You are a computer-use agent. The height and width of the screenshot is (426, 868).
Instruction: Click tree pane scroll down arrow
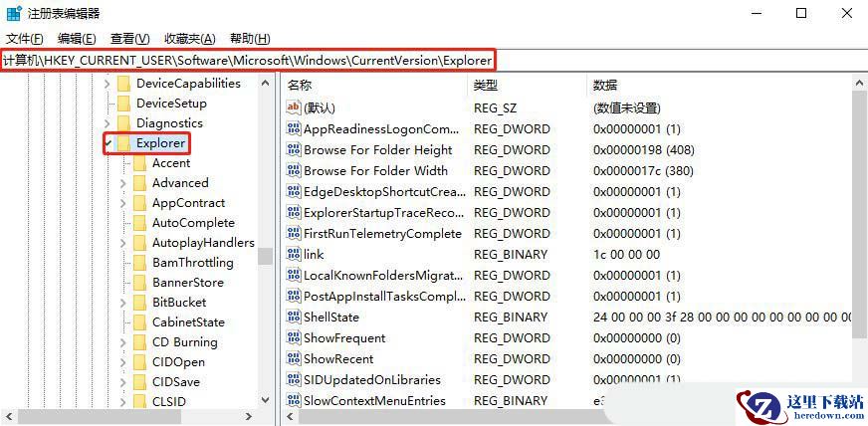(x=265, y=400)
